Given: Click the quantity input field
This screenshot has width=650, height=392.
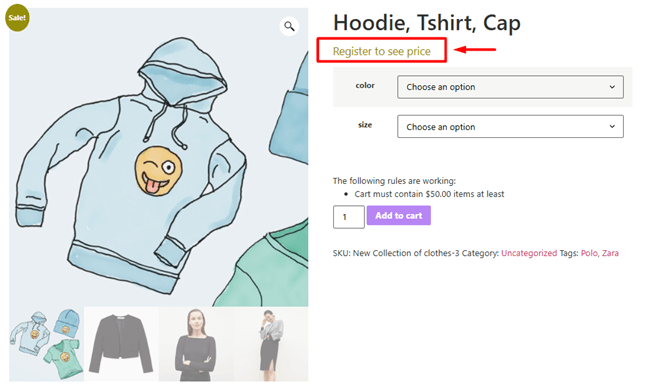Looking at the screenshot, I should pos(349,217).
